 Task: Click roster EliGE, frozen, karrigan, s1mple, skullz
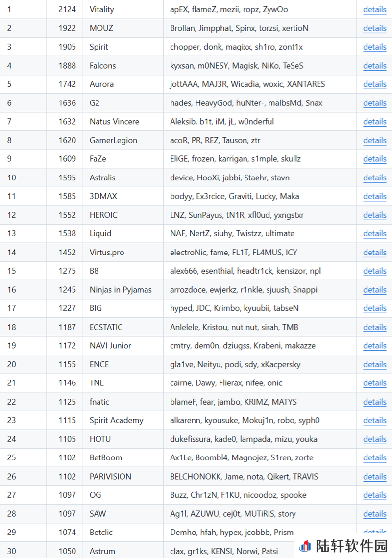(236, 159)
